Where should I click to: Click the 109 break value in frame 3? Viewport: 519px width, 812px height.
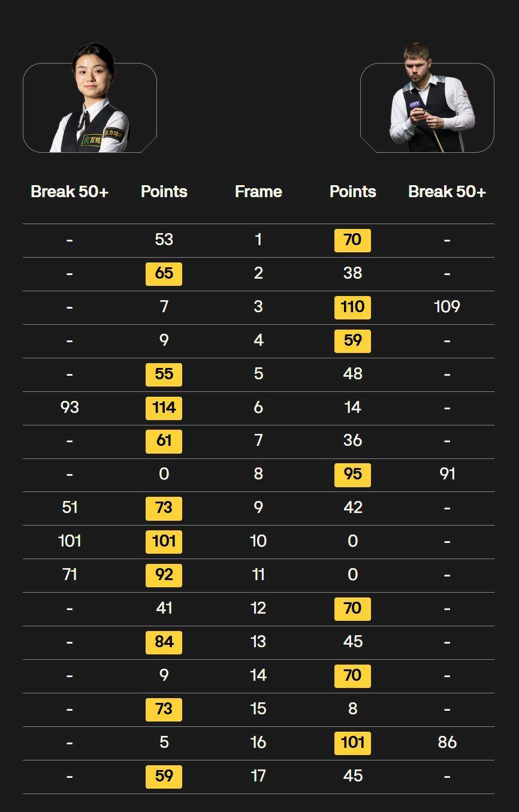(447, 307)
